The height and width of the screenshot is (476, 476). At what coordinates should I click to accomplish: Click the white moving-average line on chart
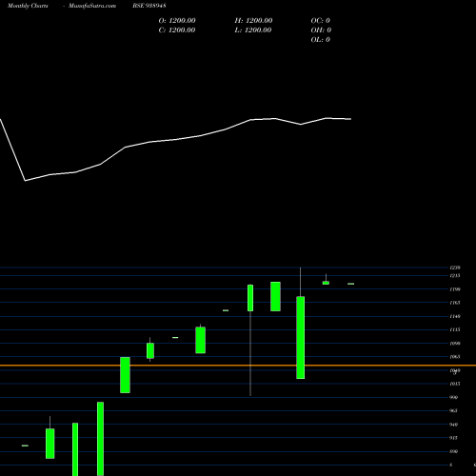pos(175,140)
